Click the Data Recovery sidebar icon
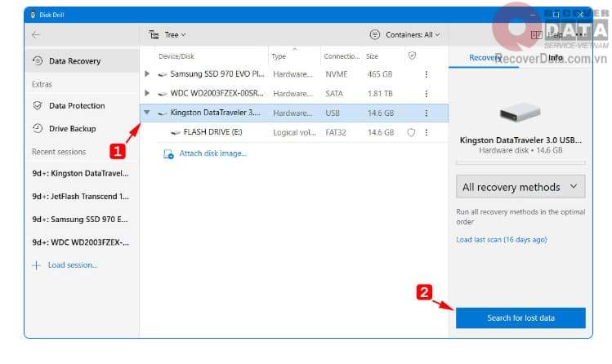Image resolution: width=612 pixels, height=364 pixels. coord(38,60)
